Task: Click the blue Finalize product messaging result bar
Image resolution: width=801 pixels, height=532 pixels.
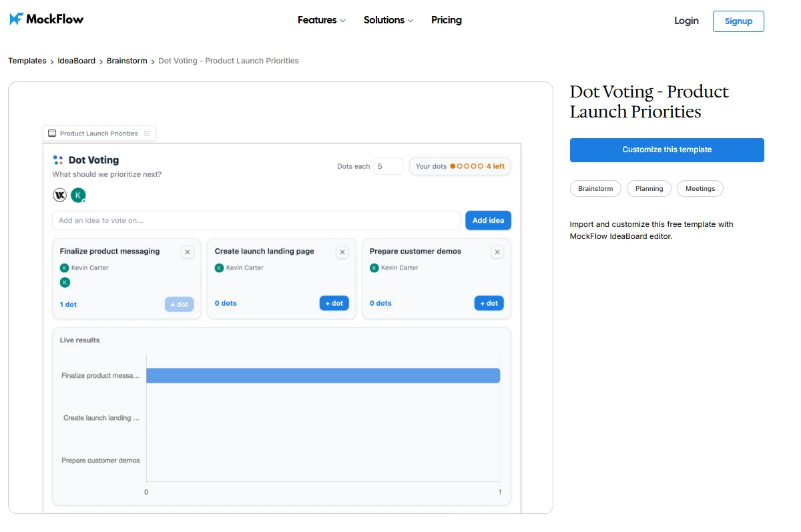Action: point(323,376)
